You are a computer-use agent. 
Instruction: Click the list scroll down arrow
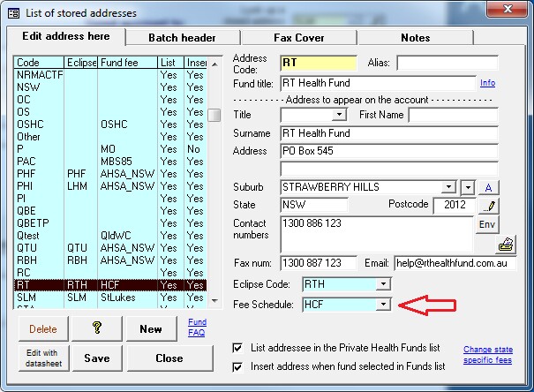click(214, 300)
